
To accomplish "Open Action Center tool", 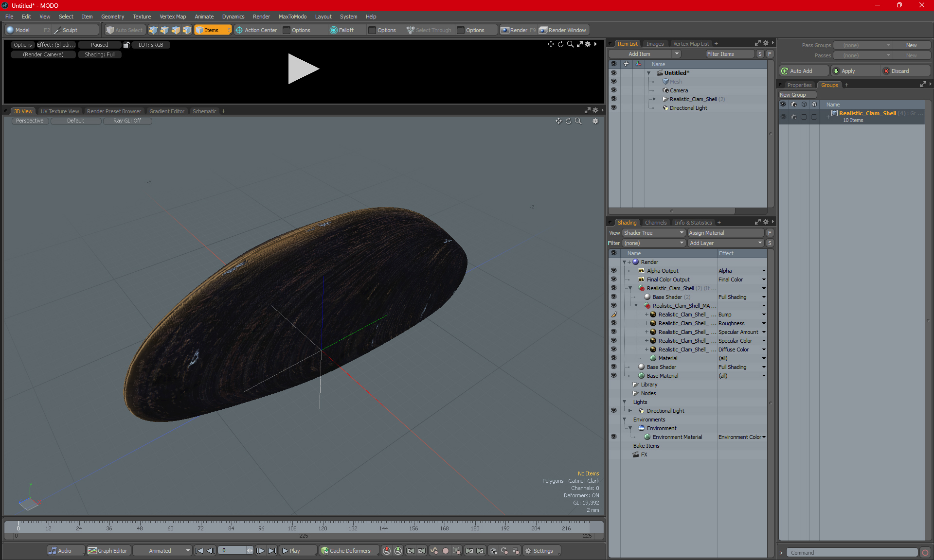I will click(256, 30).
